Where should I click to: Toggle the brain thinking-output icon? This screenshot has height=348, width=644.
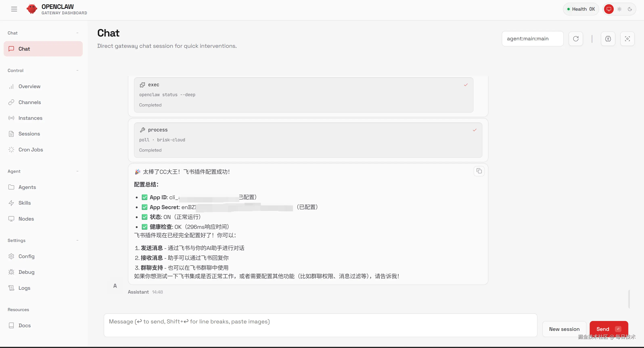pyautogui.click(x=608, y=39)
